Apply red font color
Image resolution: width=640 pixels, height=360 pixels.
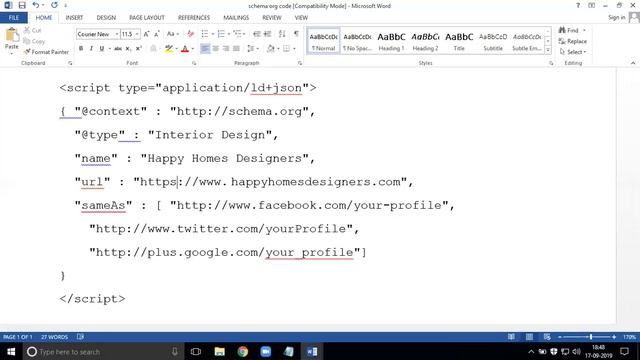tap(185, 49)
